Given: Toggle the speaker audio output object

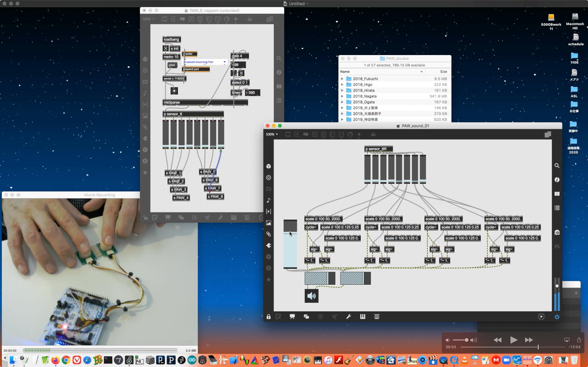Looking at the screenshot, I should point(311,296).
